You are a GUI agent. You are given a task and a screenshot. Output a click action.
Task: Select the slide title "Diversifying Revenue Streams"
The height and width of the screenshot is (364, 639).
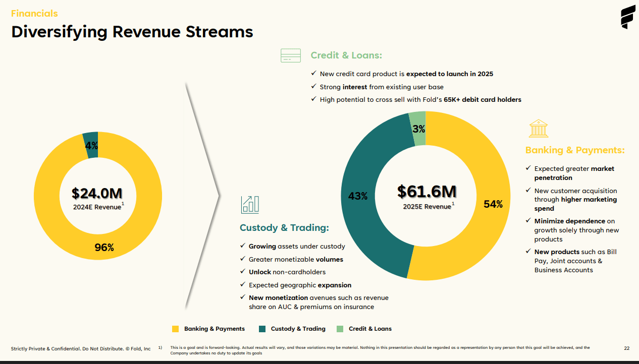point(132,32)
